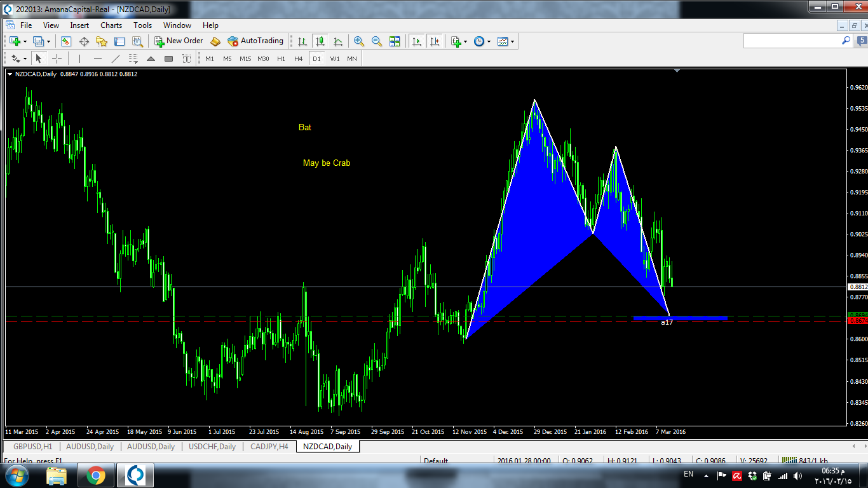Switch chart to Candlesticks type
The width and height of the screenshot is (868, 488).
[x=320, y=41]
